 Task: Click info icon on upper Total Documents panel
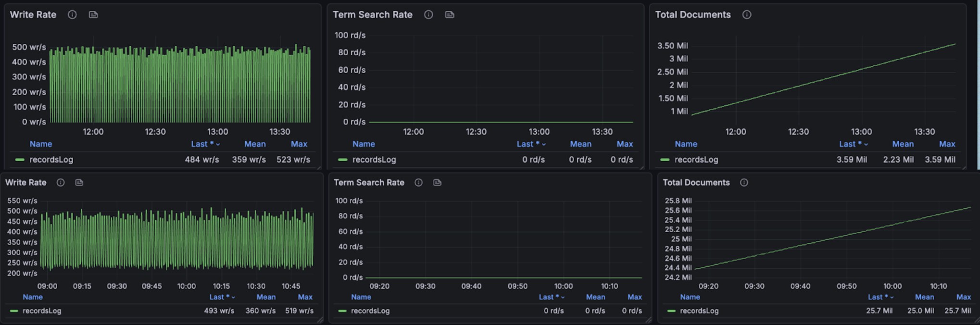[747, 15]
